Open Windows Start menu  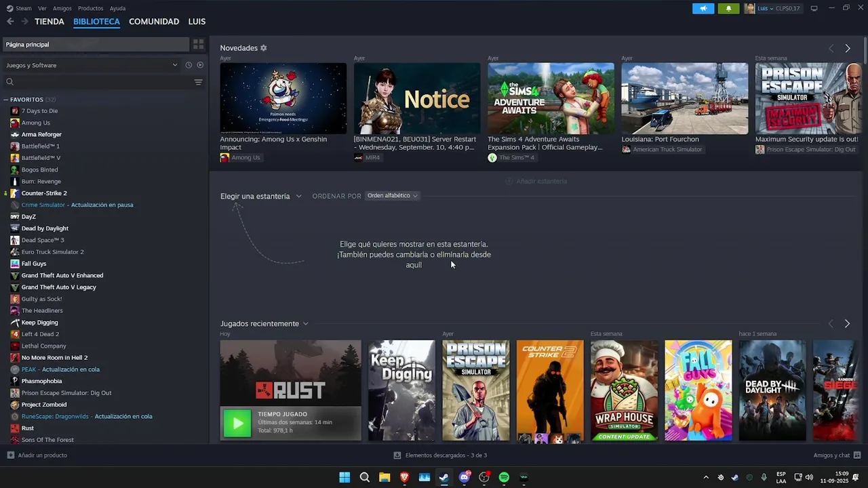(344, 477)
